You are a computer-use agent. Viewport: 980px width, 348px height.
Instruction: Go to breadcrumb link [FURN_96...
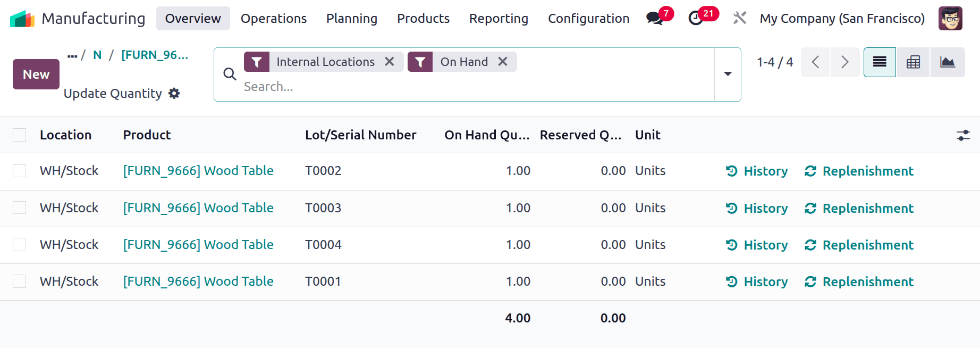pos(155,55)
